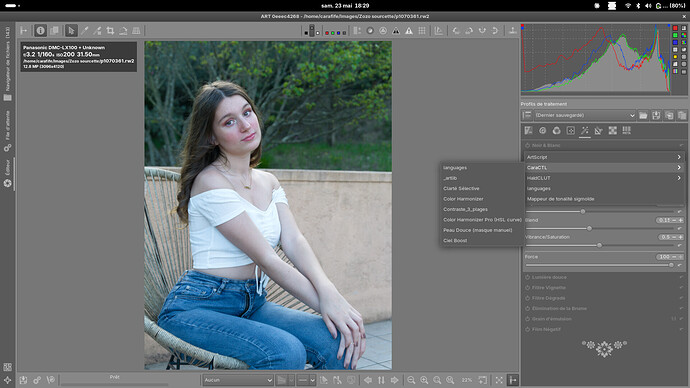This screenshot has width=690, height=388.
Task: Zoom in on the preview
Action: coord(424,380)
